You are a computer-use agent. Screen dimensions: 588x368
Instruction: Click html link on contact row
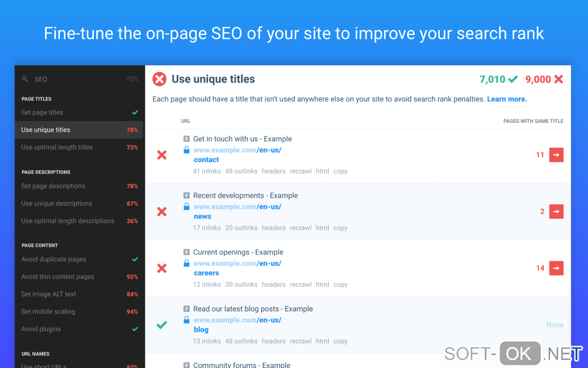322,171
